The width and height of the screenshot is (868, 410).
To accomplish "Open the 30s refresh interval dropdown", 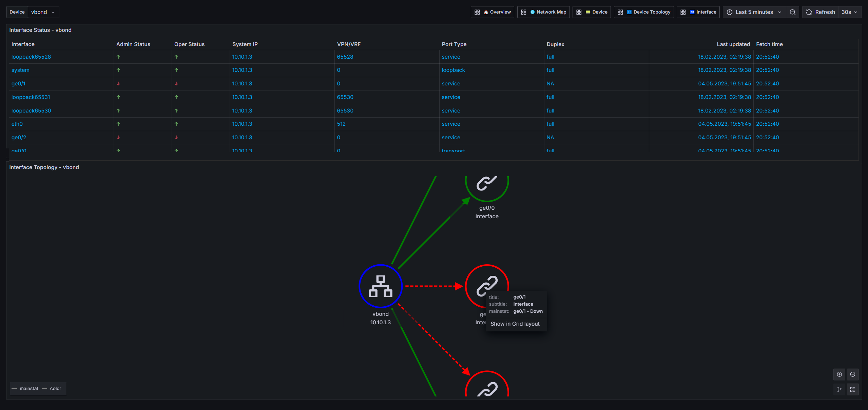I will coord(850,12).
